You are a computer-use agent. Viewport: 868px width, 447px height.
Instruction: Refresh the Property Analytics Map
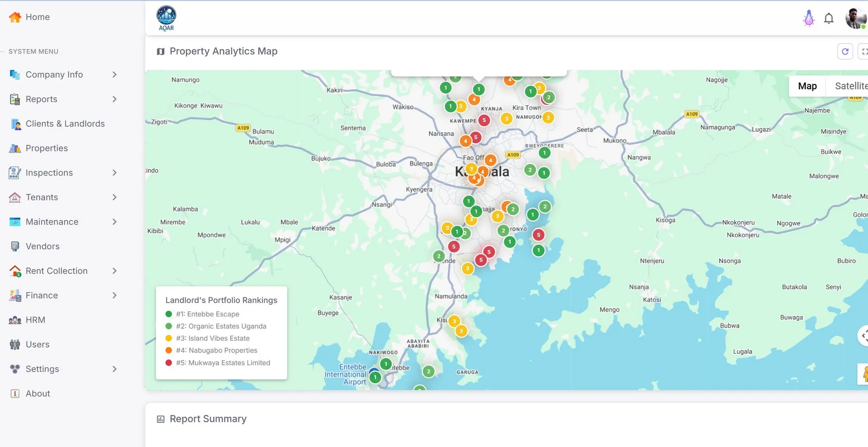click(845, 51)
